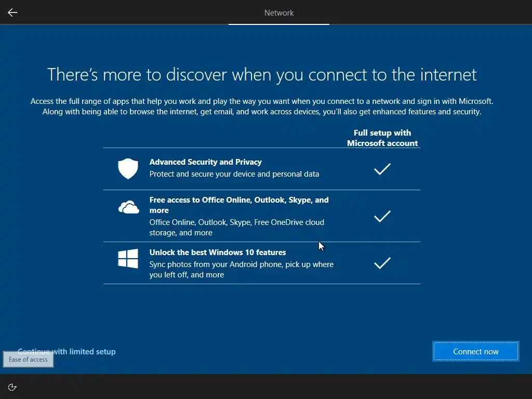The width and height of the screenshot is (532, 399).
Task: Click the Connect now button
Action: point(476,352)
